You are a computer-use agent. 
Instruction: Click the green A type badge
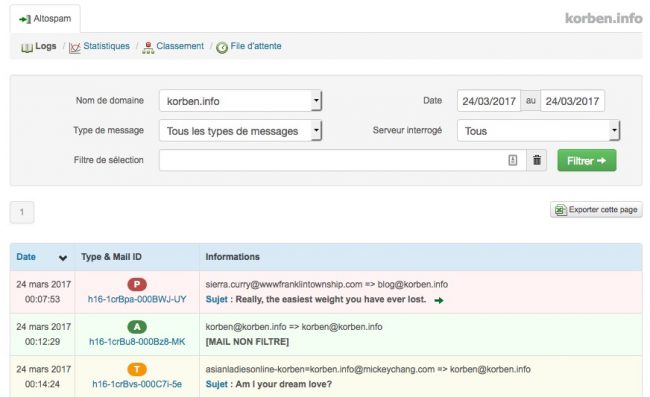click(137, 327)
